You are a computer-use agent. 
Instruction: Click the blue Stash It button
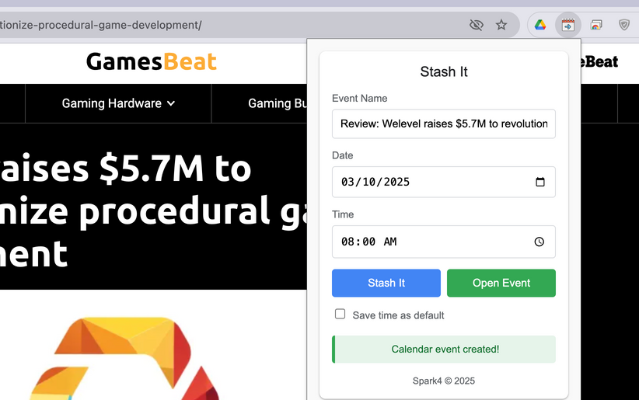point(386,283)
